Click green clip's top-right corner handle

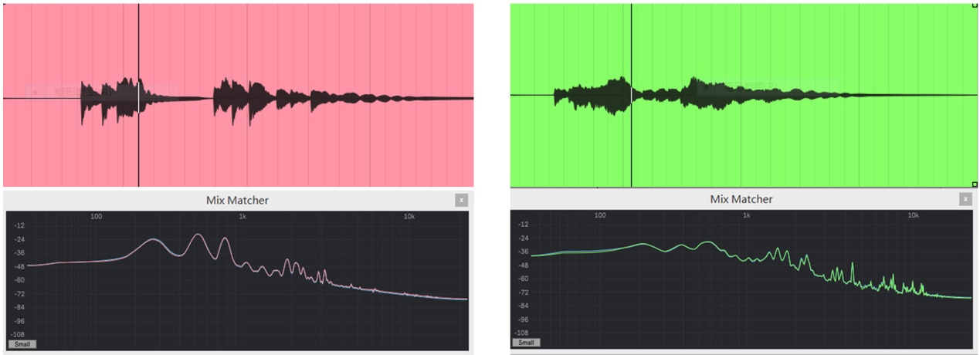click(x=975, y=5)
